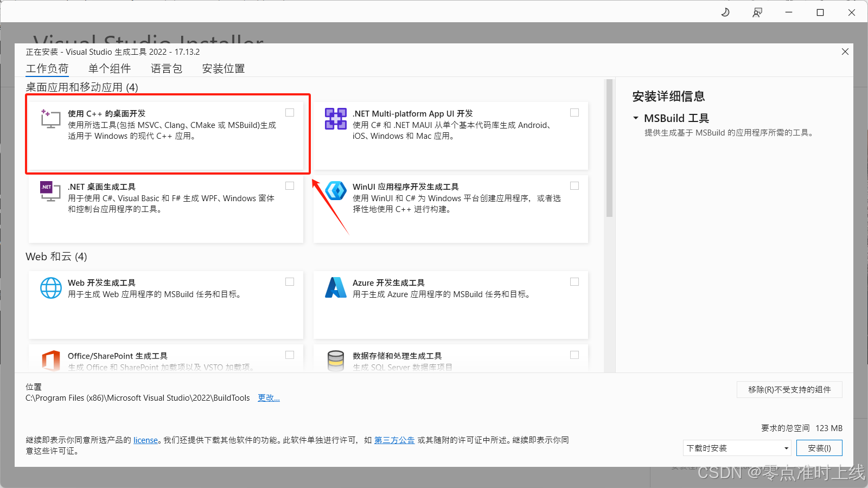The image size is (868, 488).
Task: Click the BuildTools install path text
Action: pyautogui.click(x=138, y=398)
